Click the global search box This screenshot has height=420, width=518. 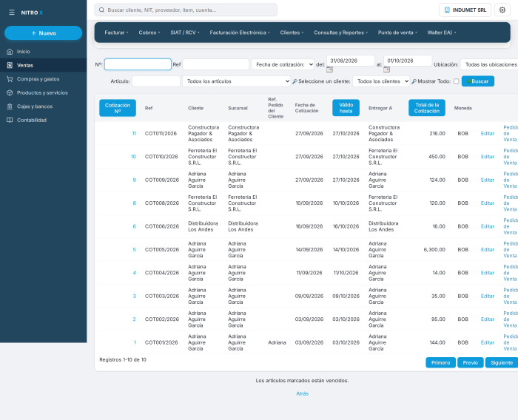coord(186,10)
